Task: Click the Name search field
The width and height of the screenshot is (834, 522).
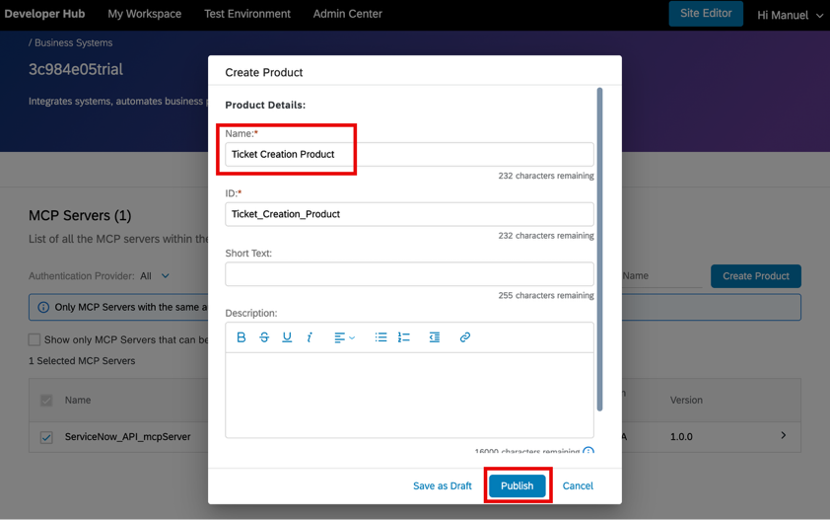Action: [x=662, y=276]
